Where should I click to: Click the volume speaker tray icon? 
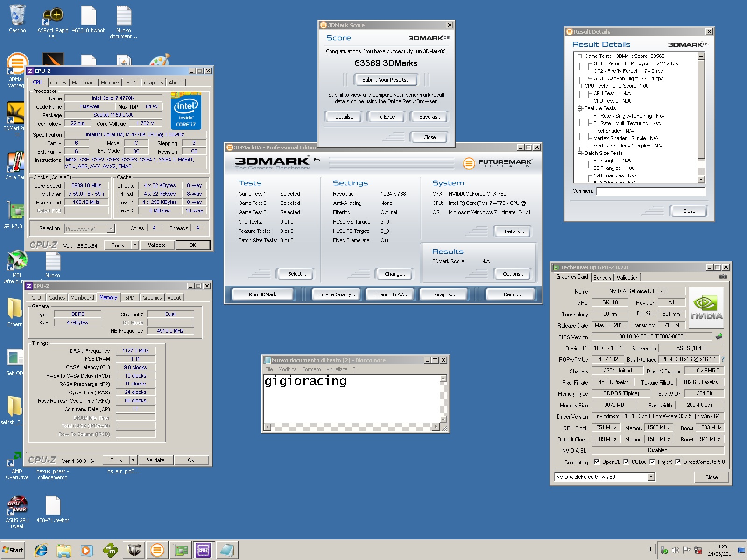pyautogui.click(x=675, y=550)
